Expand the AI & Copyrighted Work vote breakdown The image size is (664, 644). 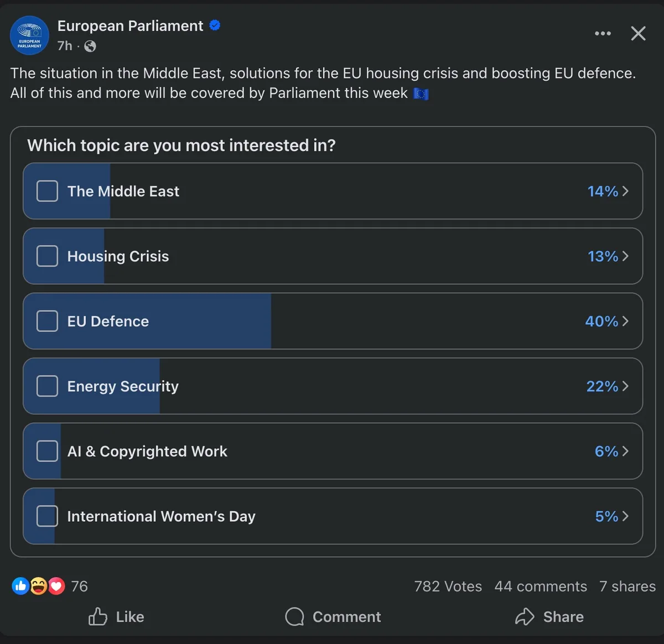tap(626, 451)
